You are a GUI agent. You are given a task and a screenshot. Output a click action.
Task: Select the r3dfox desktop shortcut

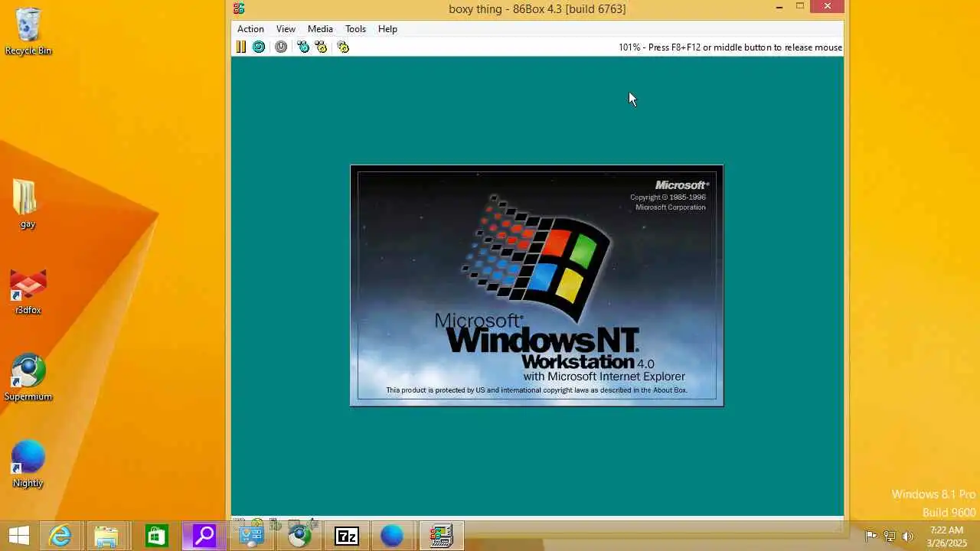coord(28,292)
